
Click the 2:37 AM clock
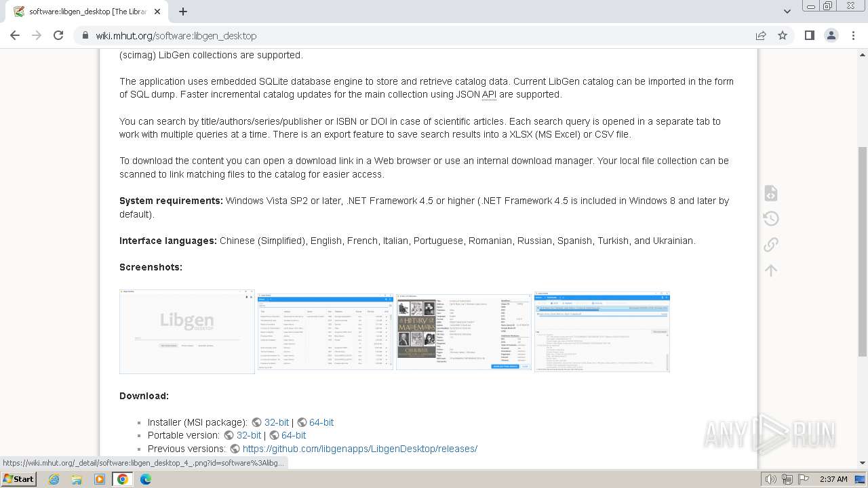click(833, 479)
